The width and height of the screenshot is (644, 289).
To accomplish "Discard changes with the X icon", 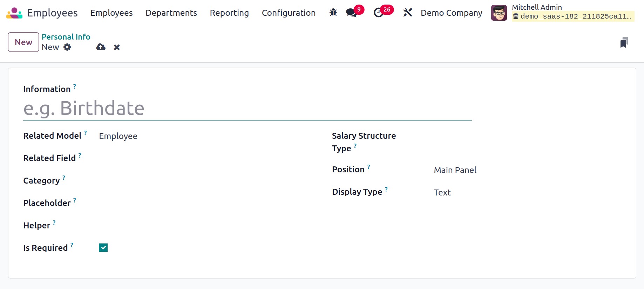I will 117,47.
